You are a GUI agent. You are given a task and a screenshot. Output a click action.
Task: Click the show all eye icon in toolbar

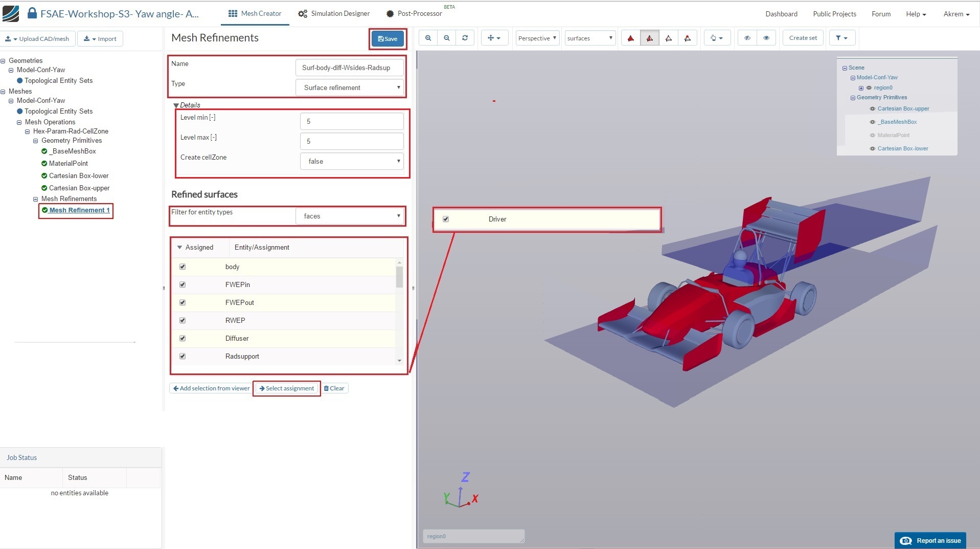[766, 38]
